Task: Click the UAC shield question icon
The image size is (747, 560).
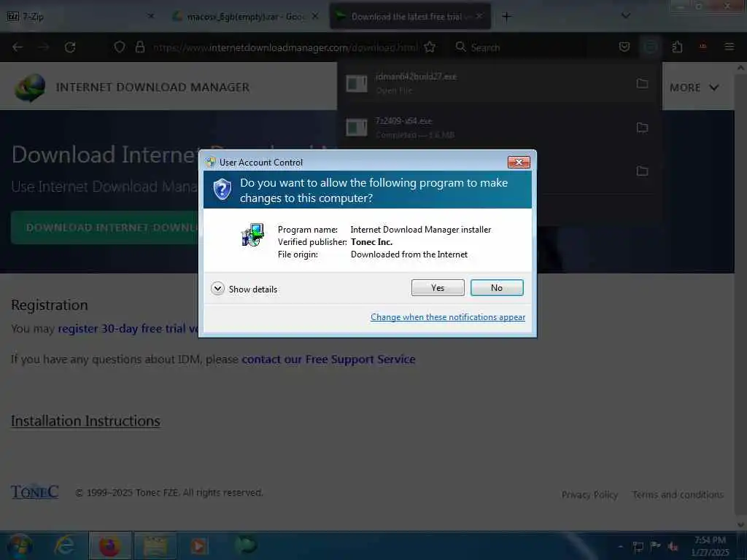Action: click(x=222, y=190)
